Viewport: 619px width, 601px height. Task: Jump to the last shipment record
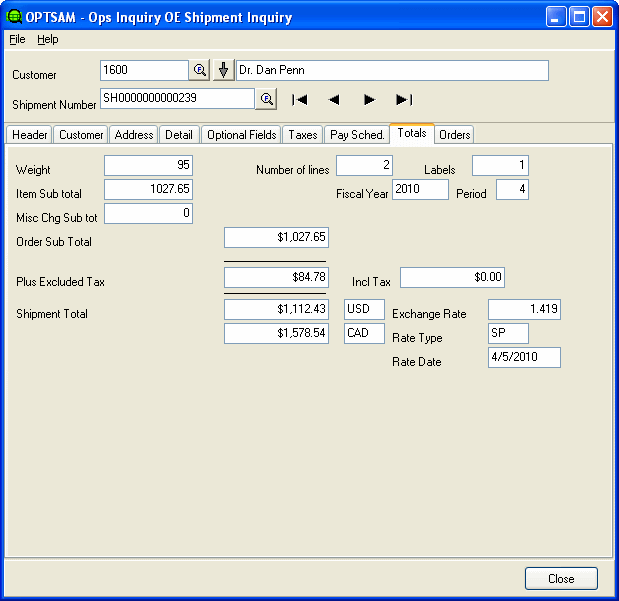click(404, 99)
